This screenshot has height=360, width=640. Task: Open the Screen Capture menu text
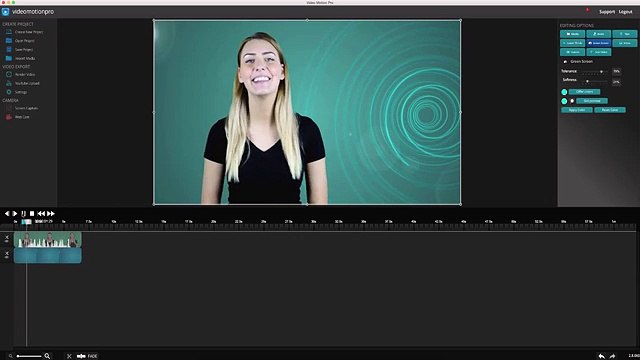[x=26, y=108]
